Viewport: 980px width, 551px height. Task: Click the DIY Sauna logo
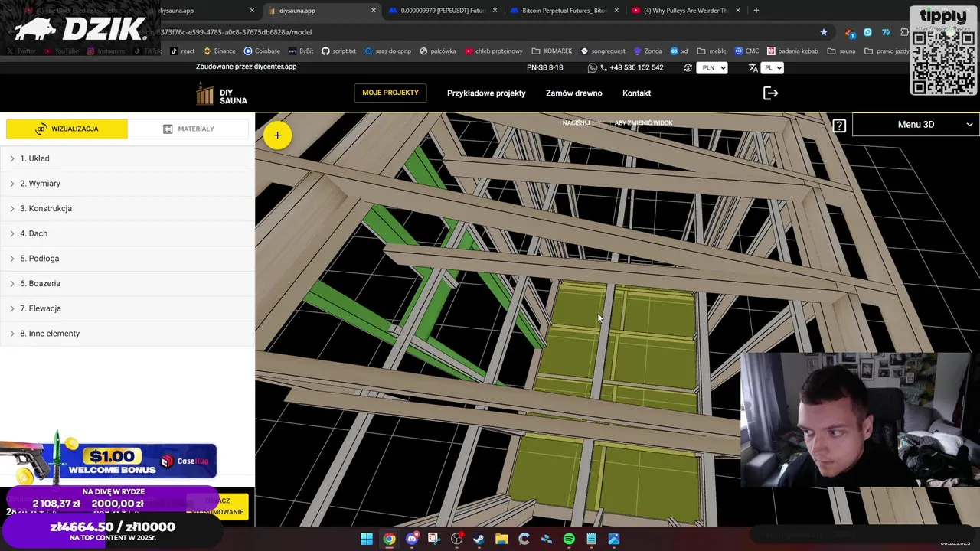[x=222, y=93]
